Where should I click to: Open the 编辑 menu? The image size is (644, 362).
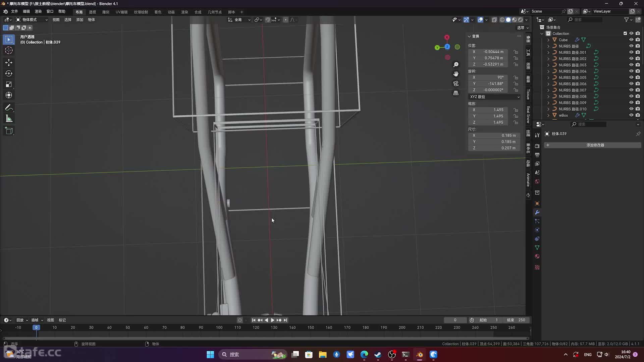(26, 11)
